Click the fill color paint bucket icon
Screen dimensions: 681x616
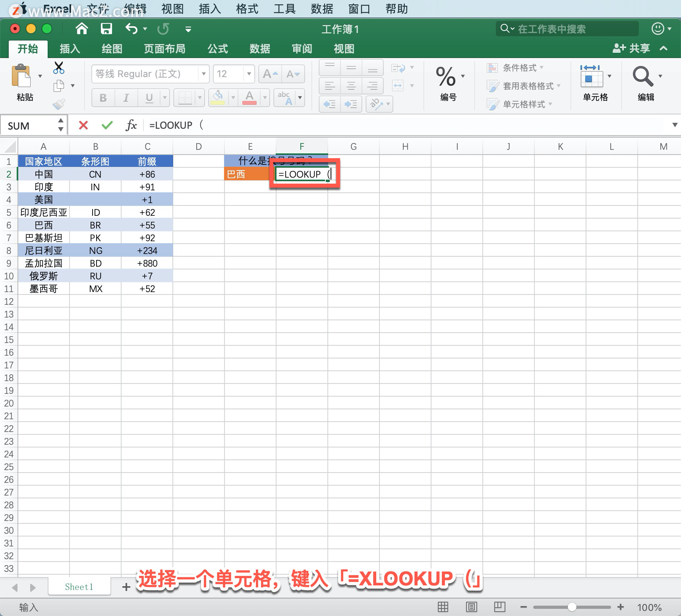217,98
